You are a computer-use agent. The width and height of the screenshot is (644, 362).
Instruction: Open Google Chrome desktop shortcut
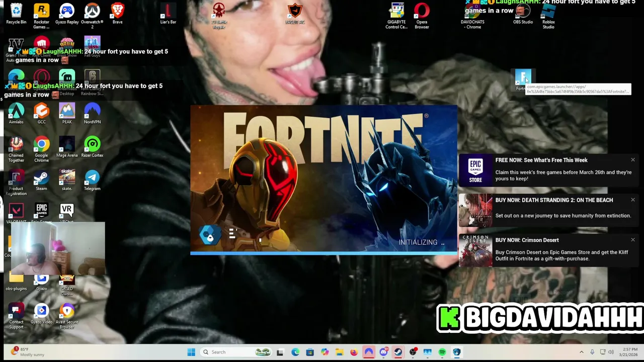(41, 149)
